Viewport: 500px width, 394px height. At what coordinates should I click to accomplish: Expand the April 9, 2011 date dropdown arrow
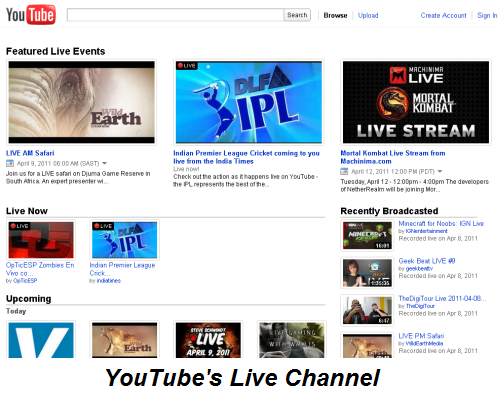click(104, 163)
